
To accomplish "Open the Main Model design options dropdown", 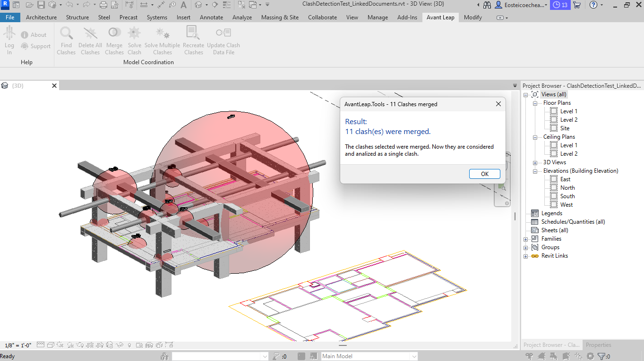I will tap(414, 356).
